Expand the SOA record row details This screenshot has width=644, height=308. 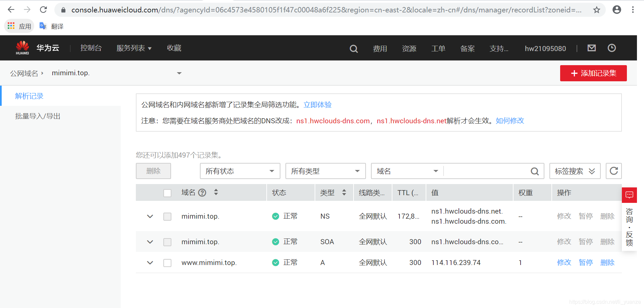[150, 242]
